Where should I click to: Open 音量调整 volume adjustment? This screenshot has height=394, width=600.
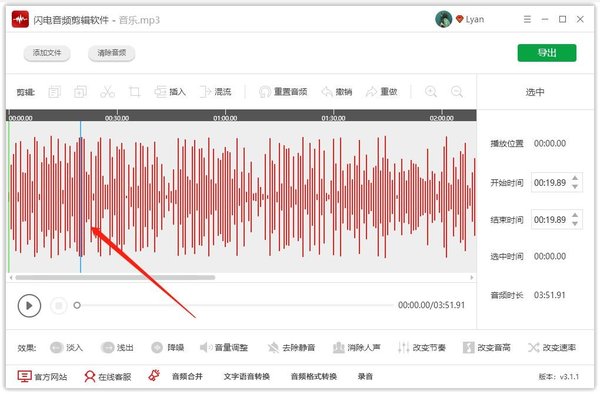[224, 347]
